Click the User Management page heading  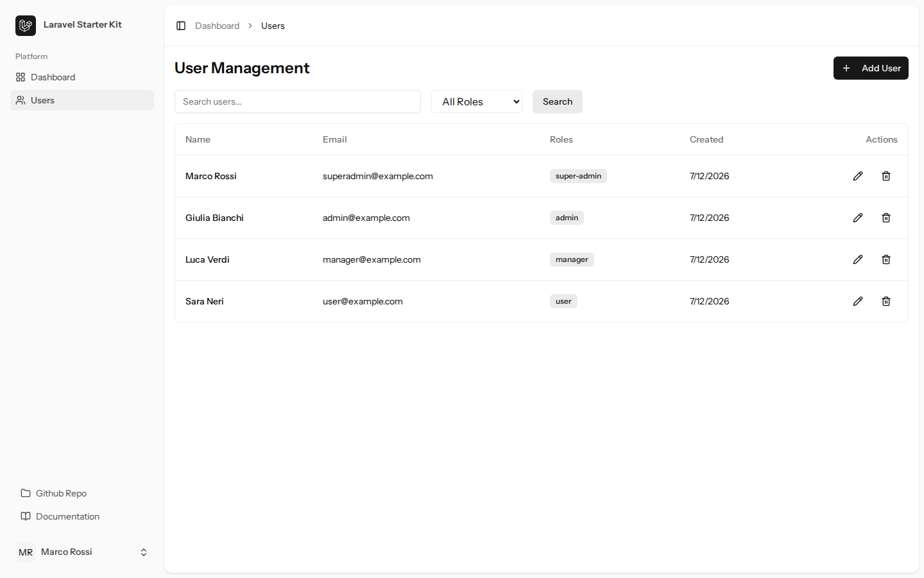242,68
